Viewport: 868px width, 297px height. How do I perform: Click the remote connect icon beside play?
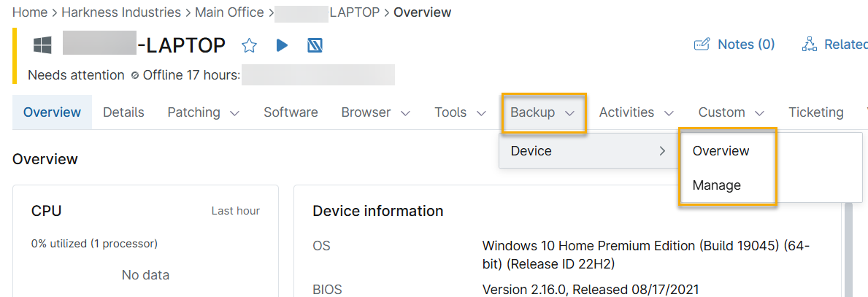pyautogui.click(x=315, y=46)
